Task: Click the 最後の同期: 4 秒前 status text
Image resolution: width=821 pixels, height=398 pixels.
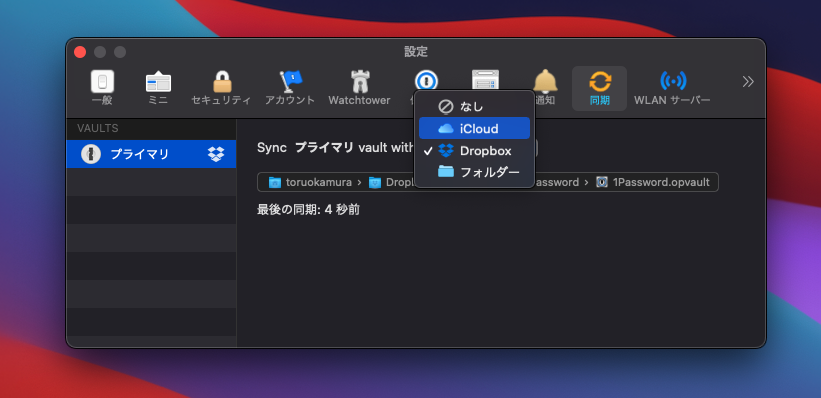Action: click(308, 210)
